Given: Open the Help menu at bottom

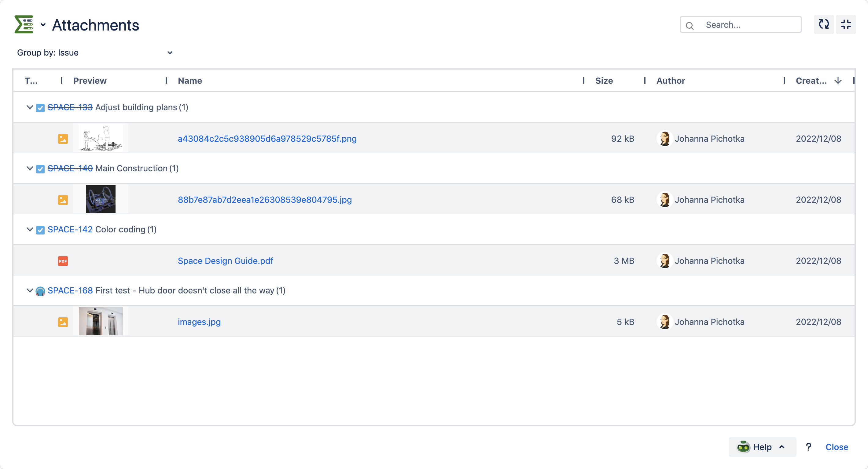Looking at the screenshot, I should (762, 447).
